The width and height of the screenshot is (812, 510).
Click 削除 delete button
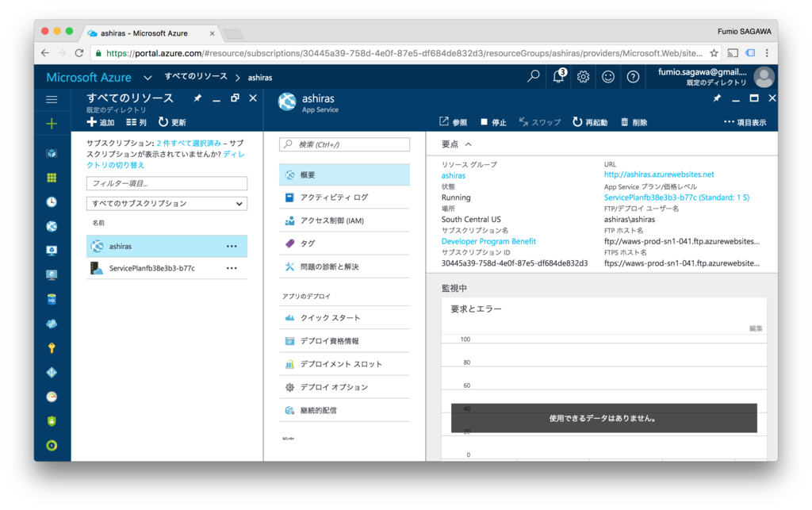pos(634,122)
